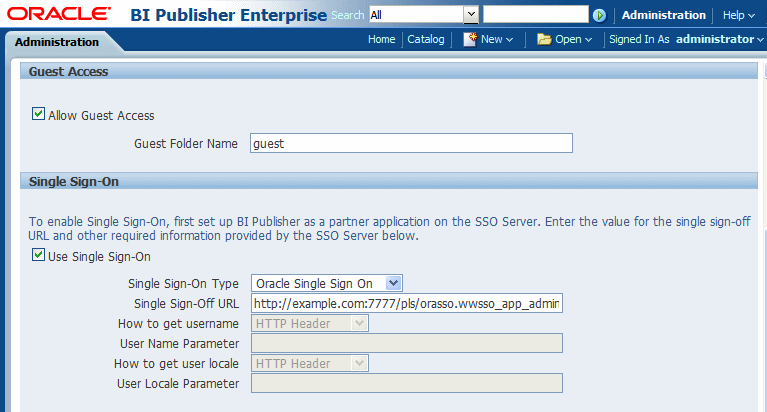Expand the Help menu
The height and width of the screenshot is (412, 767).
pyautogui.click(x=739, y=15)
